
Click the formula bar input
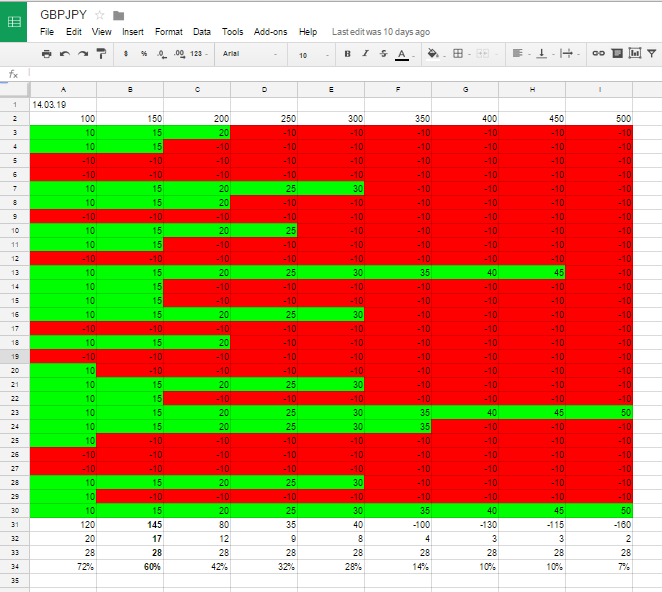(x=344, y=74)
